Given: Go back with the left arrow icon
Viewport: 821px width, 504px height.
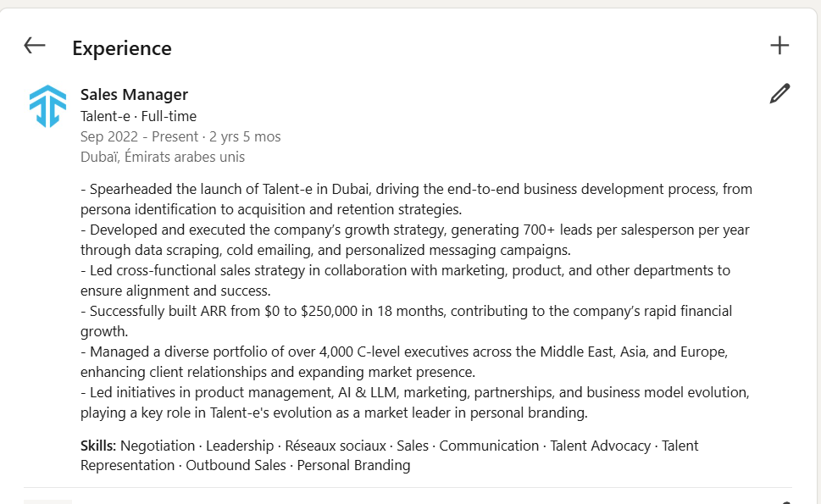Looking at the screenshot, I should 35,46.
